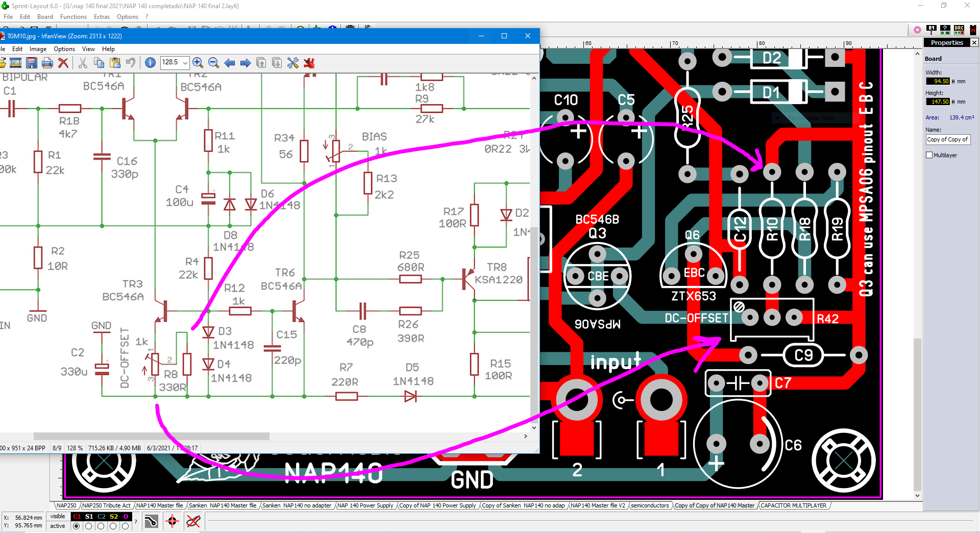Viewport: 980px width, 533px height.
Task: Set C2 layer as active
Action: pos(101,526)
